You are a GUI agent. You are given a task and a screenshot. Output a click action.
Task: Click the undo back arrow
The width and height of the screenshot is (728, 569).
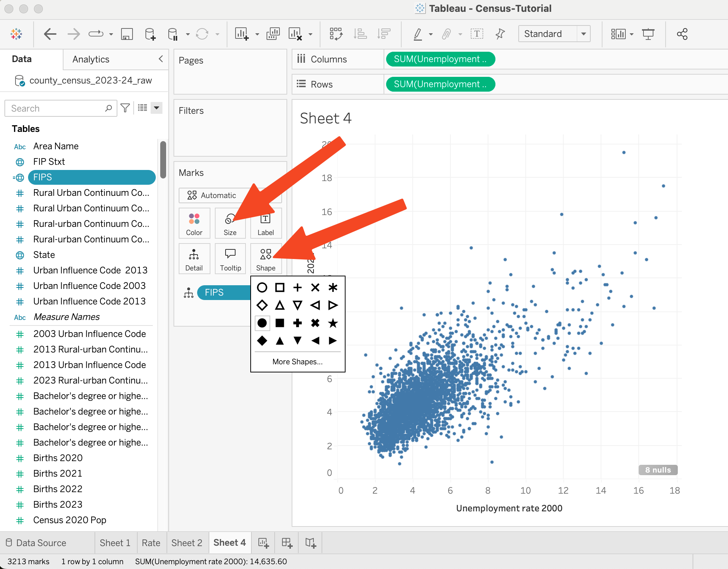tap(50, 34)
